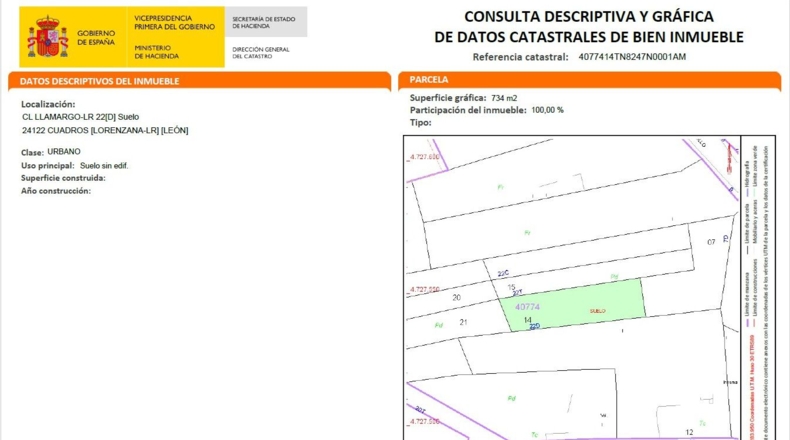Select the 'URBANO' class value
Image resolution: width=790 pixels, height=440 pixels.
click(64, 152)
